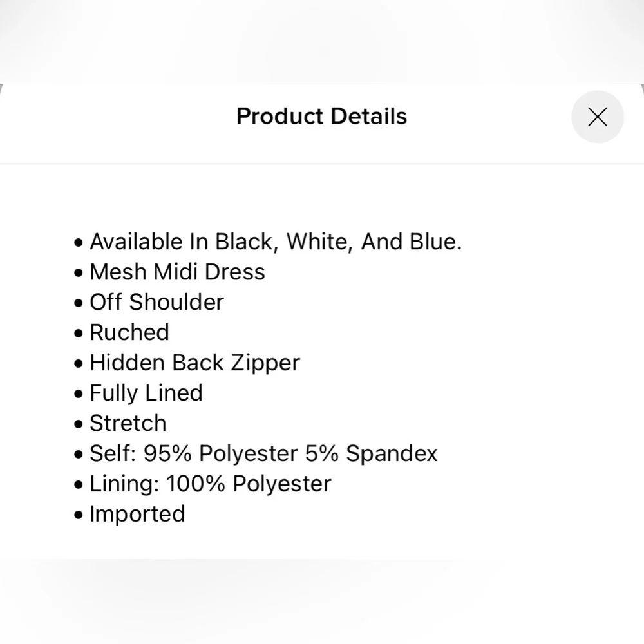Tap the dimmed backdrop above the sheet
Viewport: 644px width, 644px height.
(x=322, y=40)
